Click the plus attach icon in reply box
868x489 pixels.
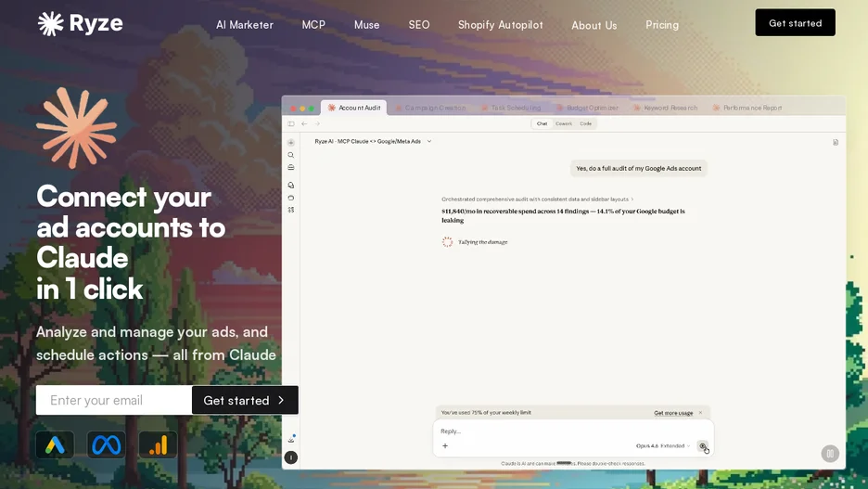[x=445, y=445]
